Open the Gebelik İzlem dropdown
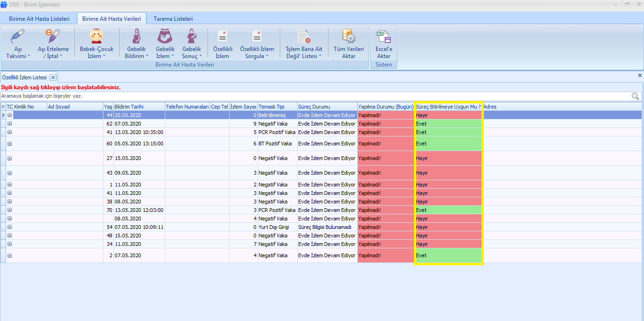 click(x=165, y=56)
